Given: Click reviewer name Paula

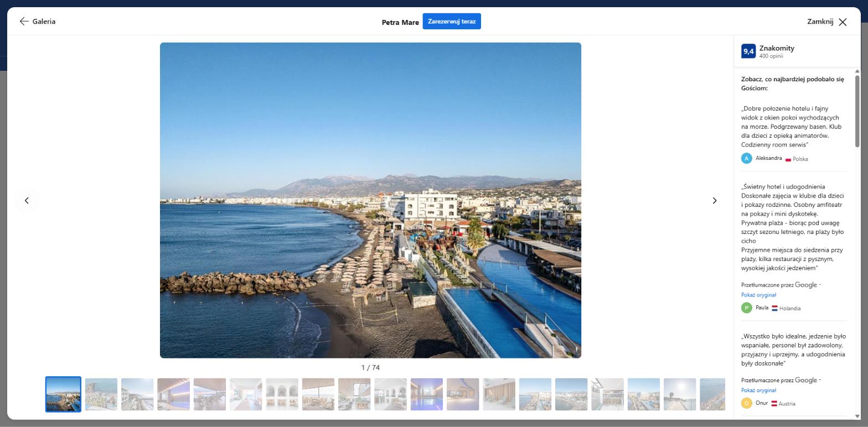Looking at the screenshot, I should (x=762, y=308).
